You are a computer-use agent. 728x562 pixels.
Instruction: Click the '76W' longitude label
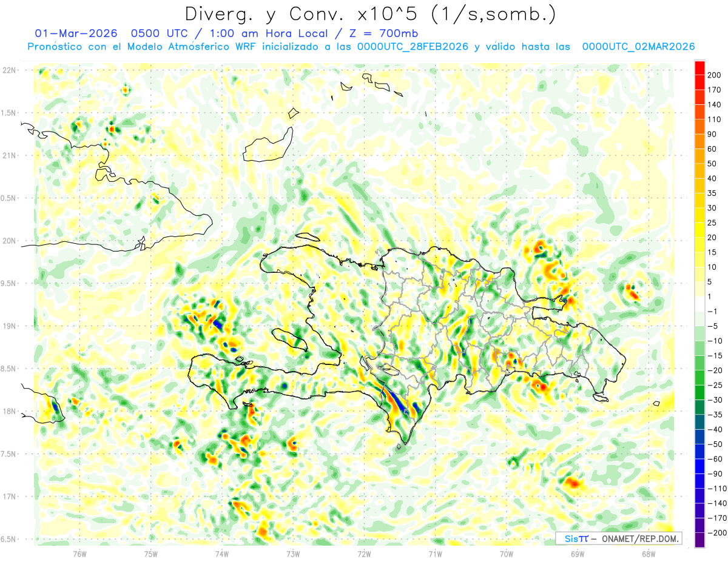tap(79, 554)
